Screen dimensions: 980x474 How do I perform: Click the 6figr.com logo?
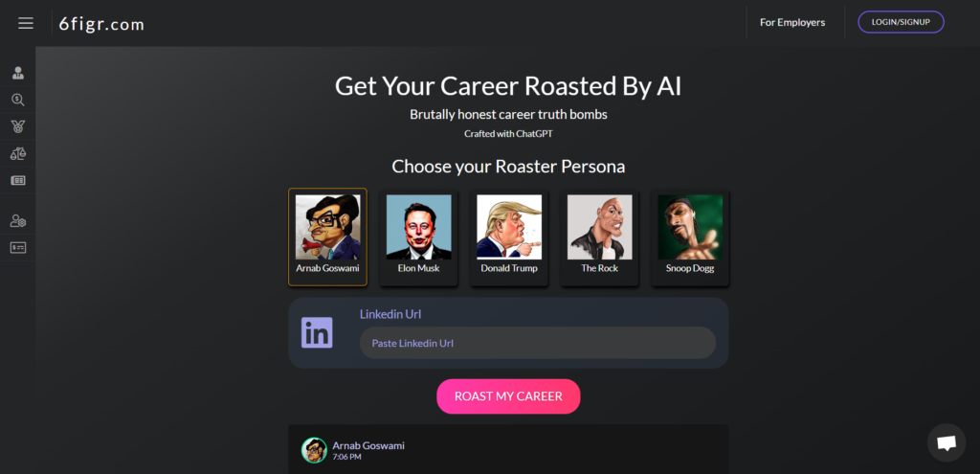101,24
